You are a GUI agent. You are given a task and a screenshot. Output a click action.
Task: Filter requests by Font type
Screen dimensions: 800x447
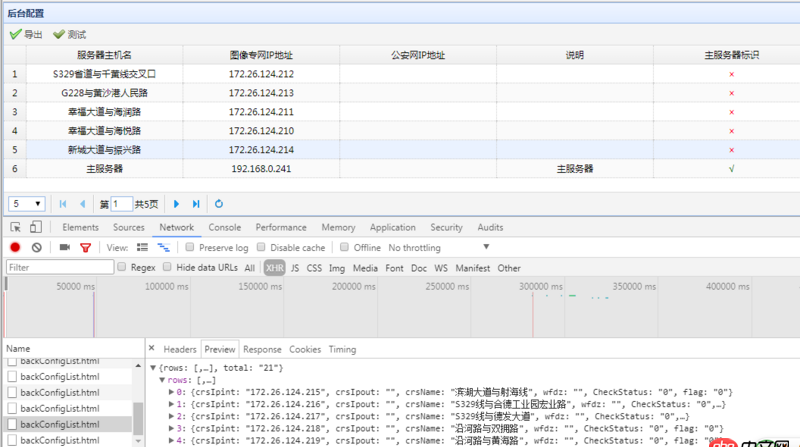[x=394, y=268]
